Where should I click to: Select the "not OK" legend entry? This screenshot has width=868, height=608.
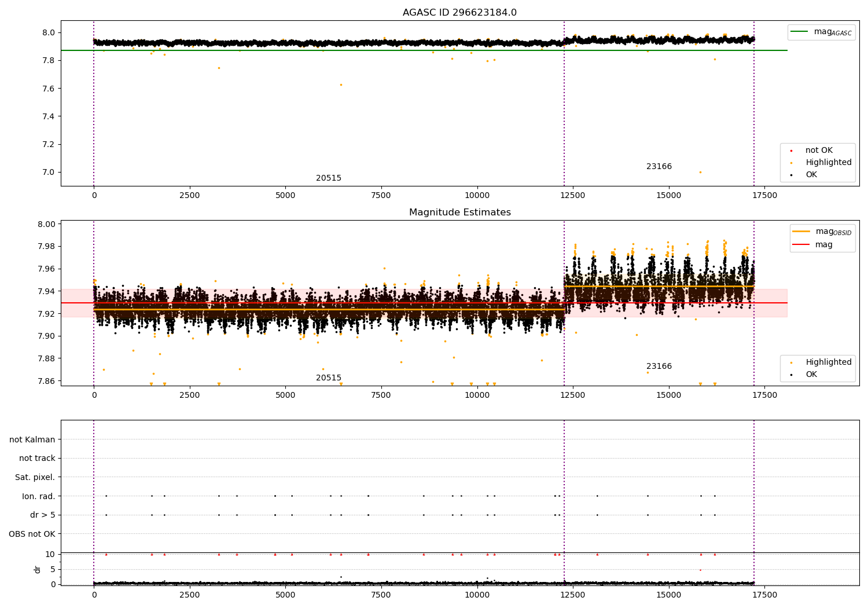coord(819,151)
